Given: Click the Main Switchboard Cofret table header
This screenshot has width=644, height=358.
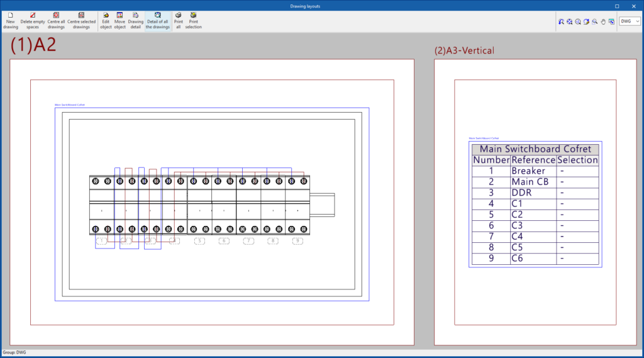Looking at the screenshot, I should [x=535, y=149].
